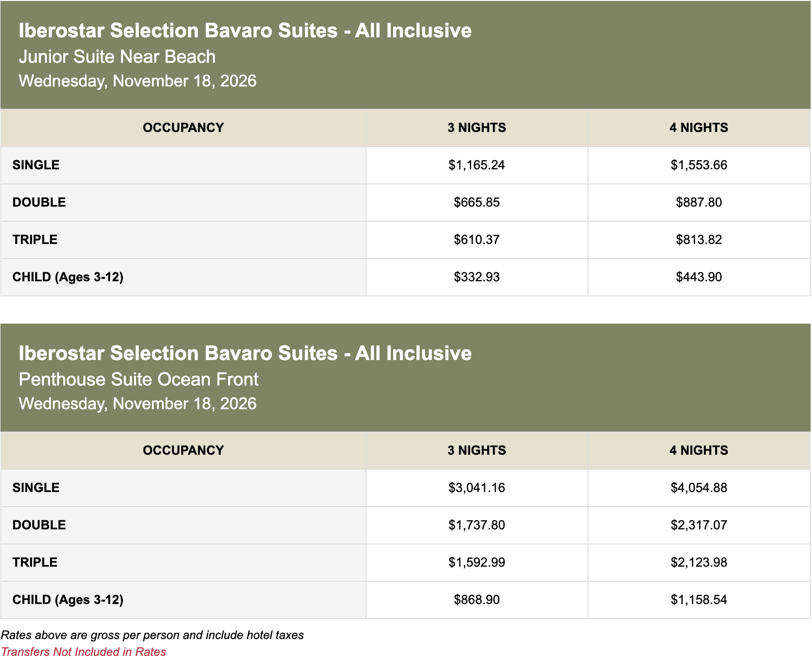
Task: Click the $2,317.07 penthouse double rate
Action: point(699,525)
